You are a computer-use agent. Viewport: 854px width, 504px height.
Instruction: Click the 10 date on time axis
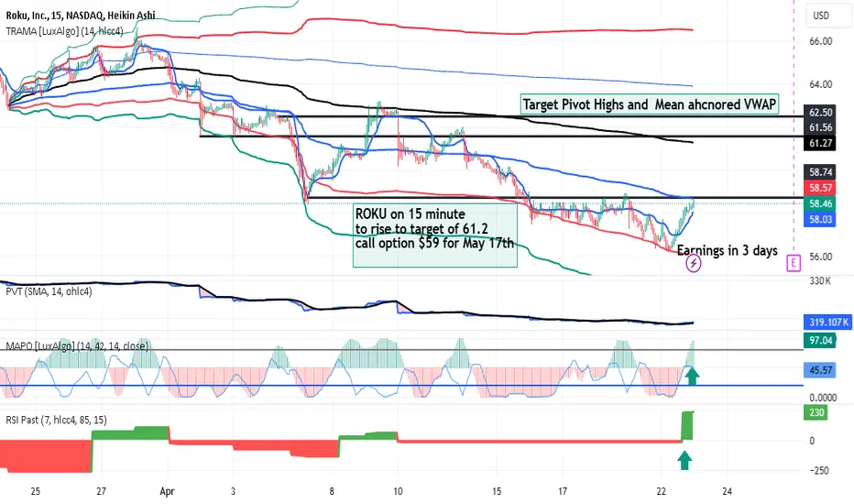click(x=398, y=491)
